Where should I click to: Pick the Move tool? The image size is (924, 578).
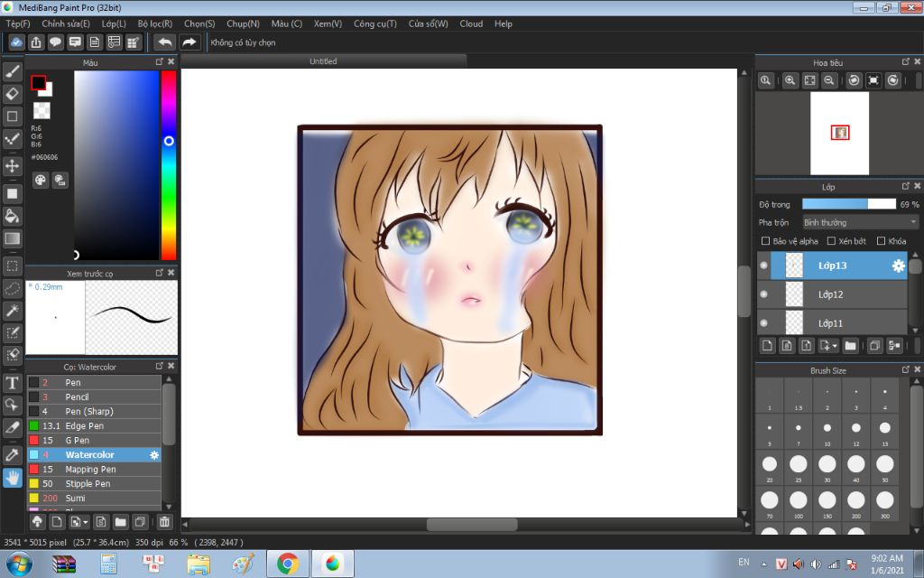pos(13,166)
